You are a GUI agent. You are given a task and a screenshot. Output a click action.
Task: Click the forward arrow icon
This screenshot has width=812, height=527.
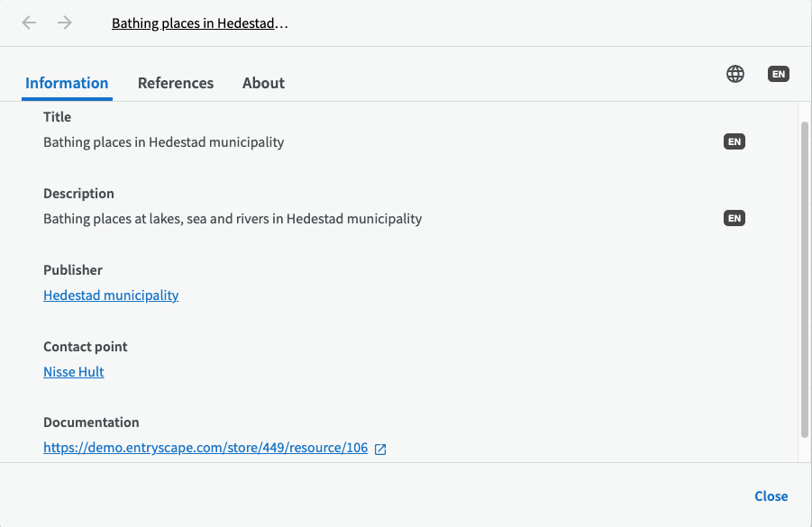(65, 23)
